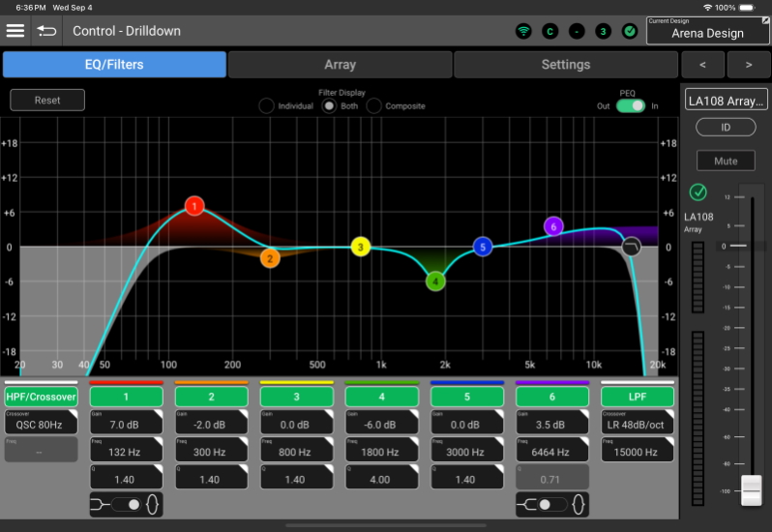
Task: Open band 1 gain 7.0 dB field
Action: tap(126, 422)
